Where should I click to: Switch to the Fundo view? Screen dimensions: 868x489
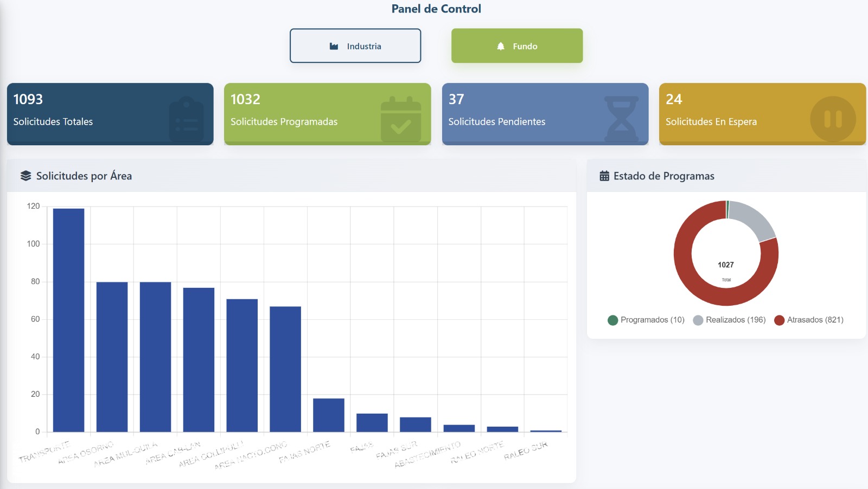point(517,46)
